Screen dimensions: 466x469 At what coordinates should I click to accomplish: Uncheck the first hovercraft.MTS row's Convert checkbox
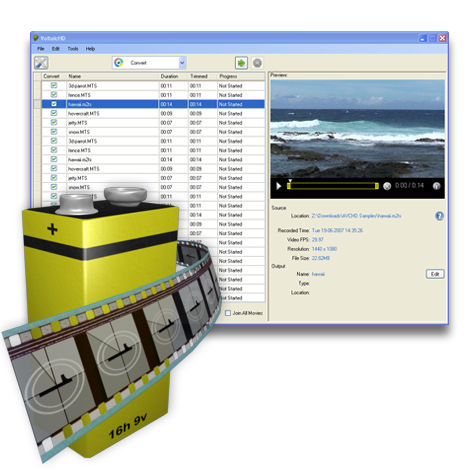point(54,113)
